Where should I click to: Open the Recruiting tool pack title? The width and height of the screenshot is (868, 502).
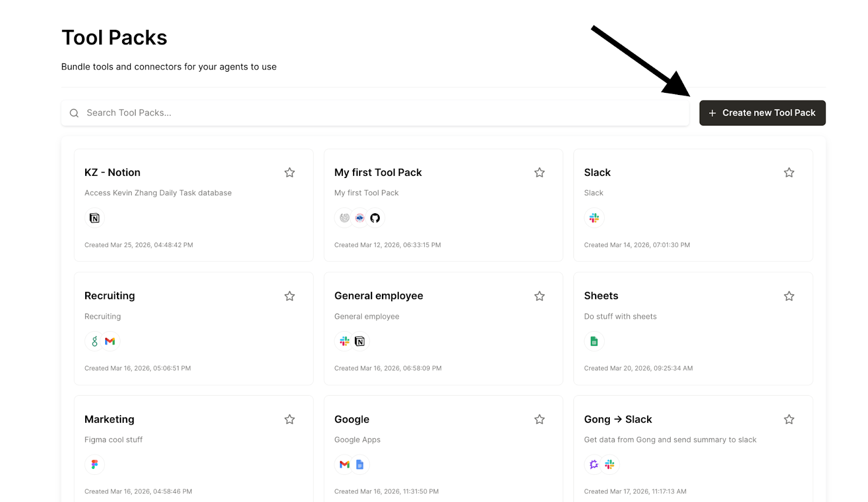pos(110,296)
